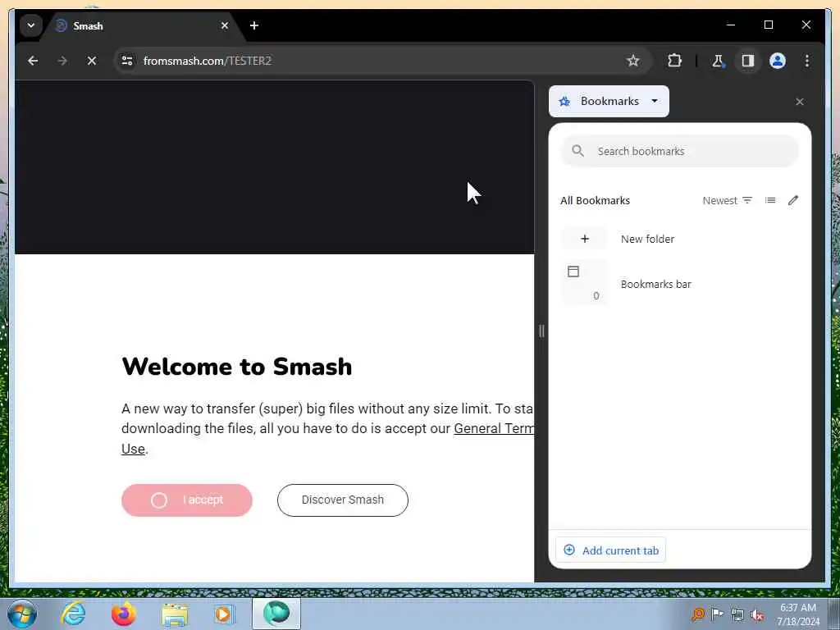Screen dimensions: 840x630
Task: Open site information icon in address bar
Action: coord(127,61)
